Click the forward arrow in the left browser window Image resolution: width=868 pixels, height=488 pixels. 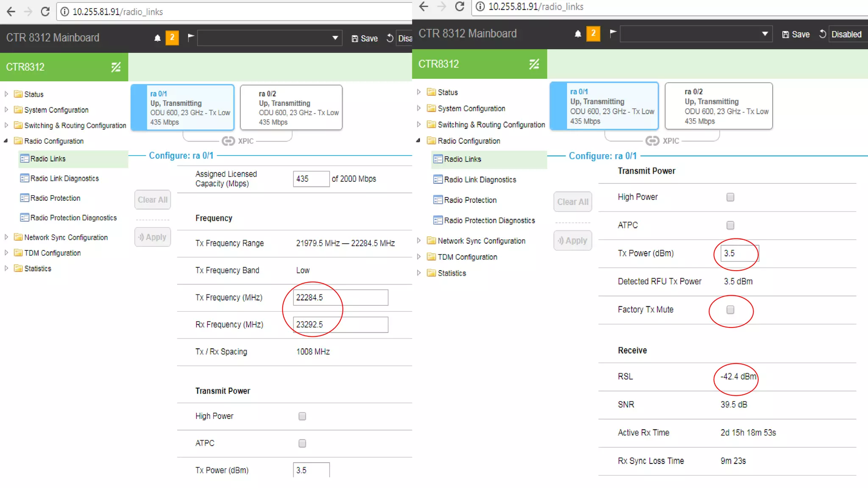pos(28,11)
